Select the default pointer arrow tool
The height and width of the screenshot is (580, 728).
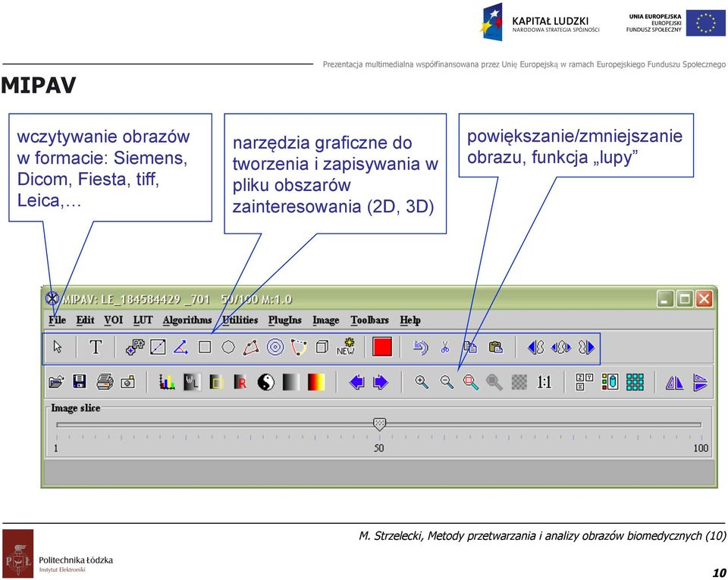click(58, 347)
